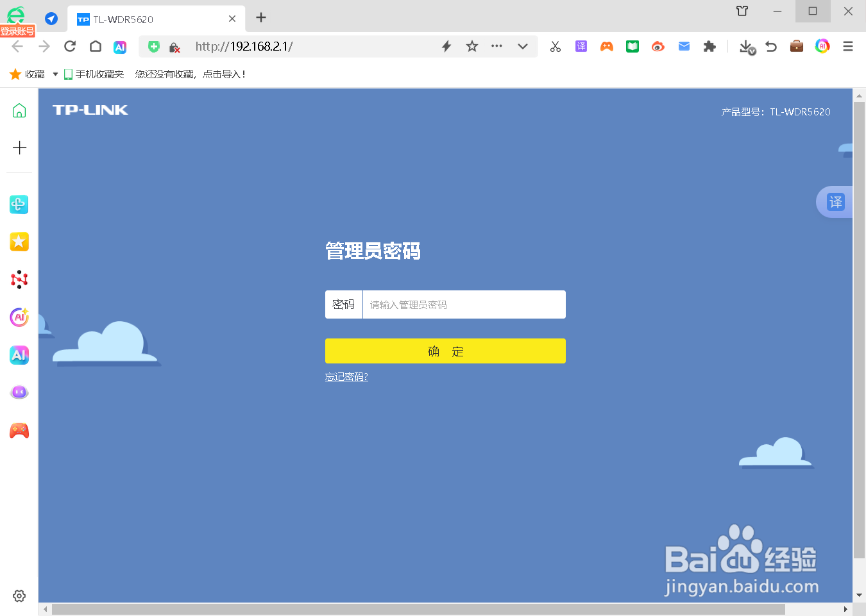
Task: Open the screenshot scissors tool
Action: pyautogui.click(x=555, y=46)
